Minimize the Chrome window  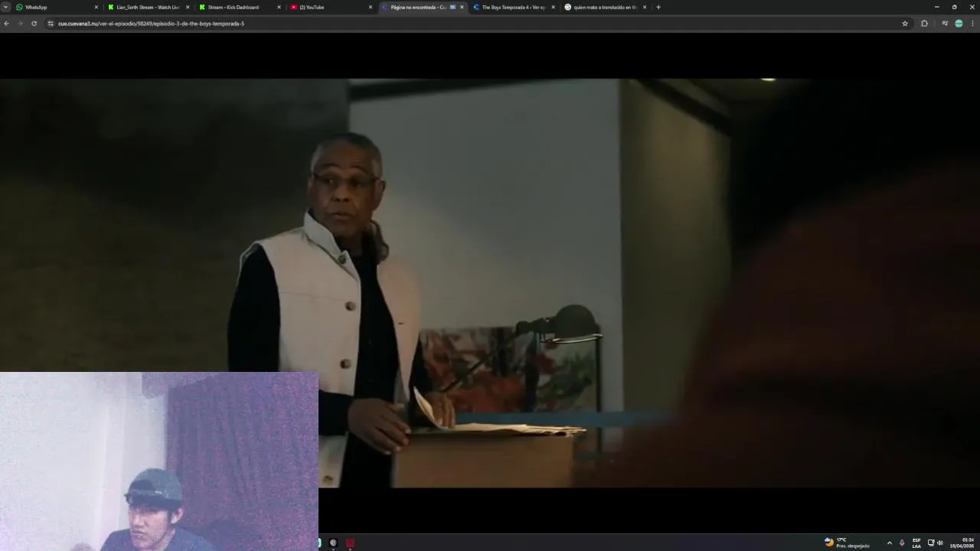coord(936,7)
